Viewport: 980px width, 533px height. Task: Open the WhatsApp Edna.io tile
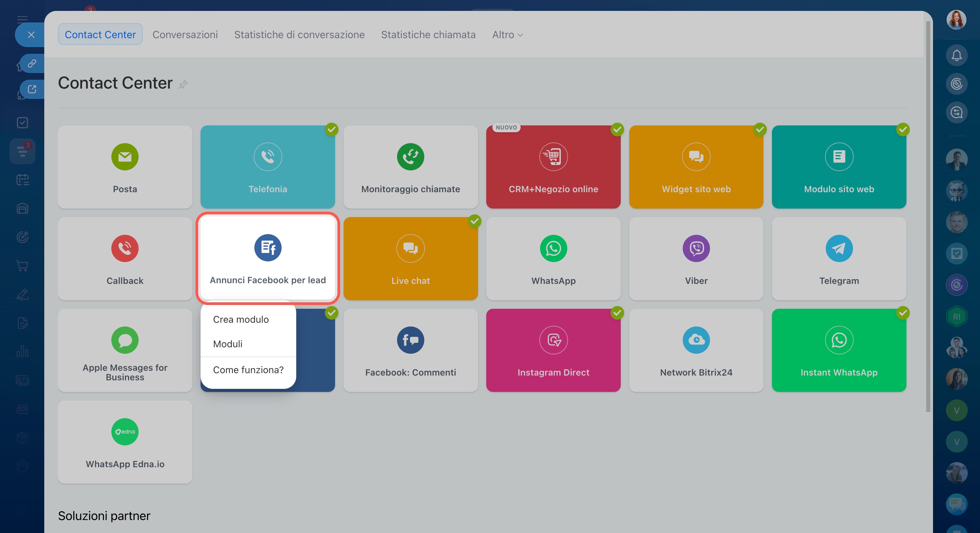point(125,442)
